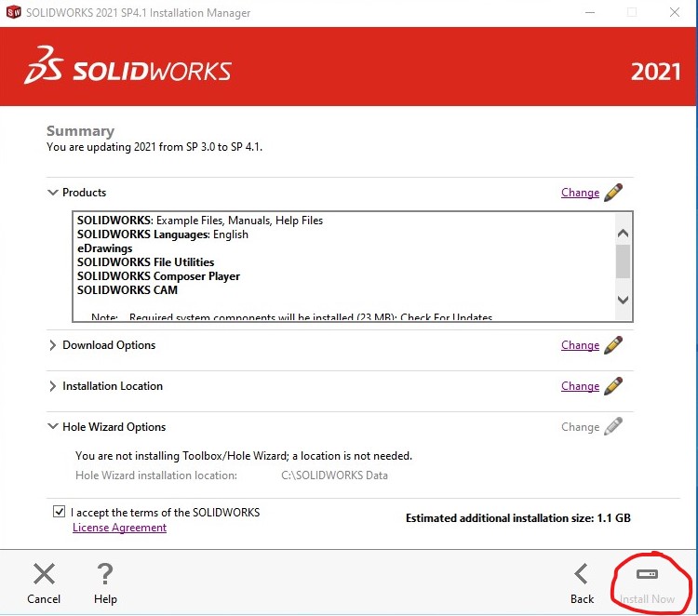Image resolution: width=698 pixels, height=616 pixels.
Task: Click the pencil icon next to Products Change
Action: click(613, 193)
